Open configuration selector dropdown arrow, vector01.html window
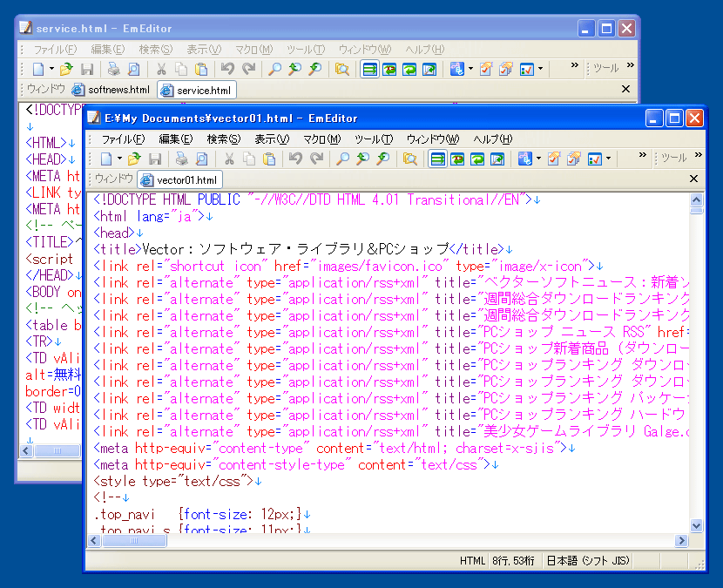723x588 pixels. coord(538,159)
